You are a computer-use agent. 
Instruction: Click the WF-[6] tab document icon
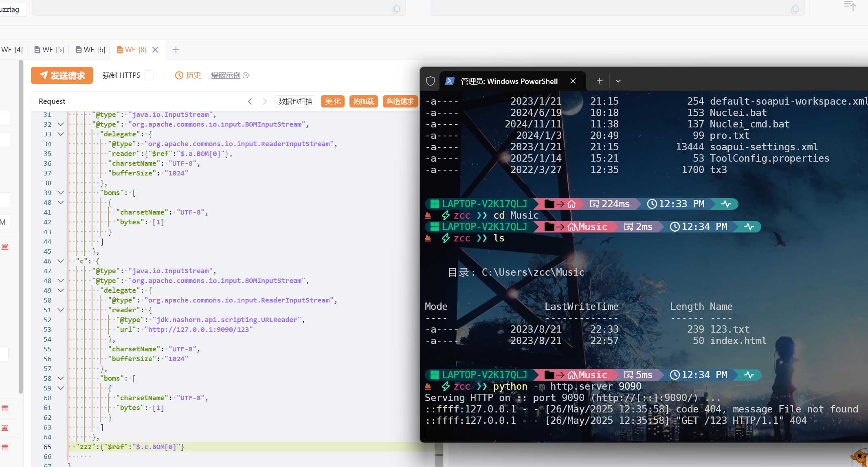pos(79,50)
